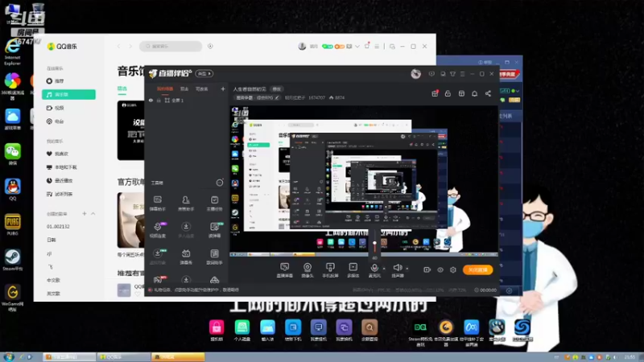
Task: Open streaming settings gear icon
Action: 453,269
